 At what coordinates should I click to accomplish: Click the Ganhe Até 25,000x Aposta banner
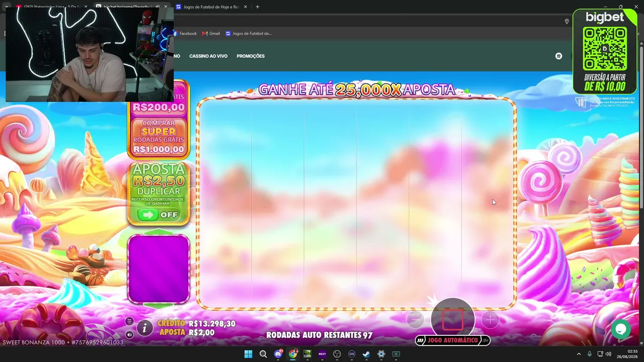pyautogui.click(x=357, y=89)
